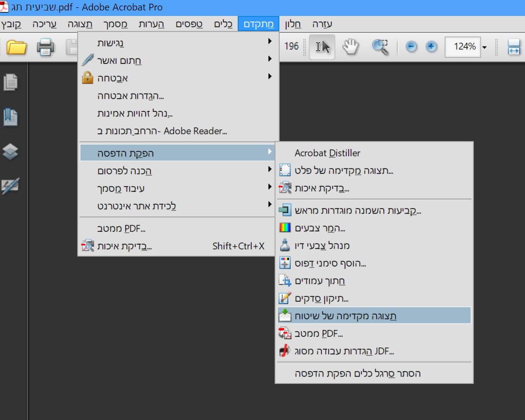Open the zoom percentage dropdown arrow

484,47
